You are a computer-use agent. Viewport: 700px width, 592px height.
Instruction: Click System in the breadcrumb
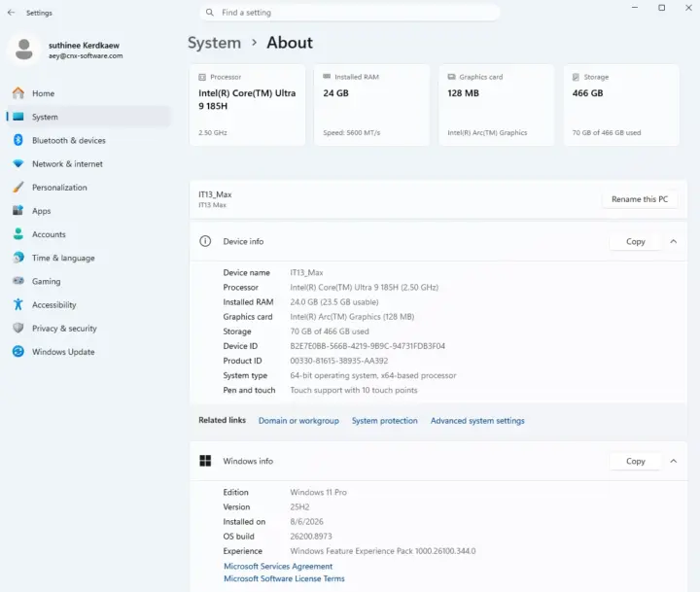click(214, 43)
